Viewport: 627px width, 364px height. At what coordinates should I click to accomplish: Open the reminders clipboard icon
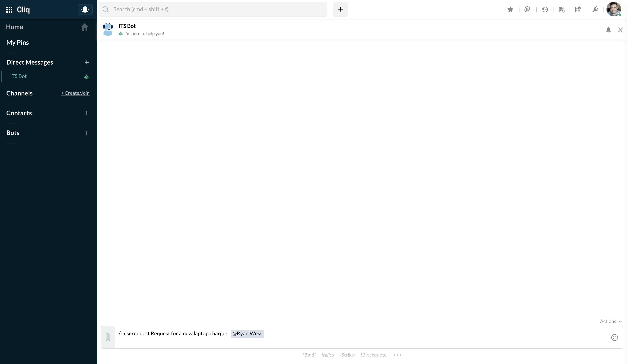562,10
